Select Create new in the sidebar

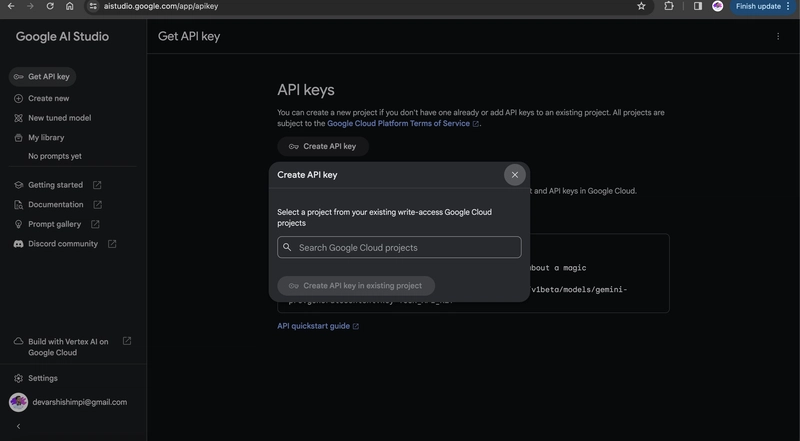[48, 98]
